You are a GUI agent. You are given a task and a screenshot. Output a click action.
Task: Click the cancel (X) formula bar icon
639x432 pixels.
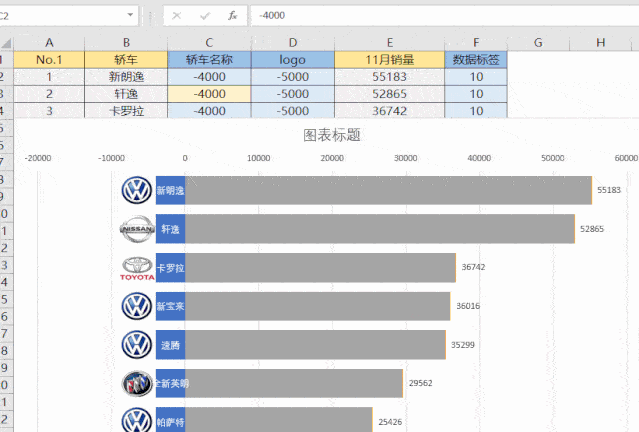click(176, 15)
